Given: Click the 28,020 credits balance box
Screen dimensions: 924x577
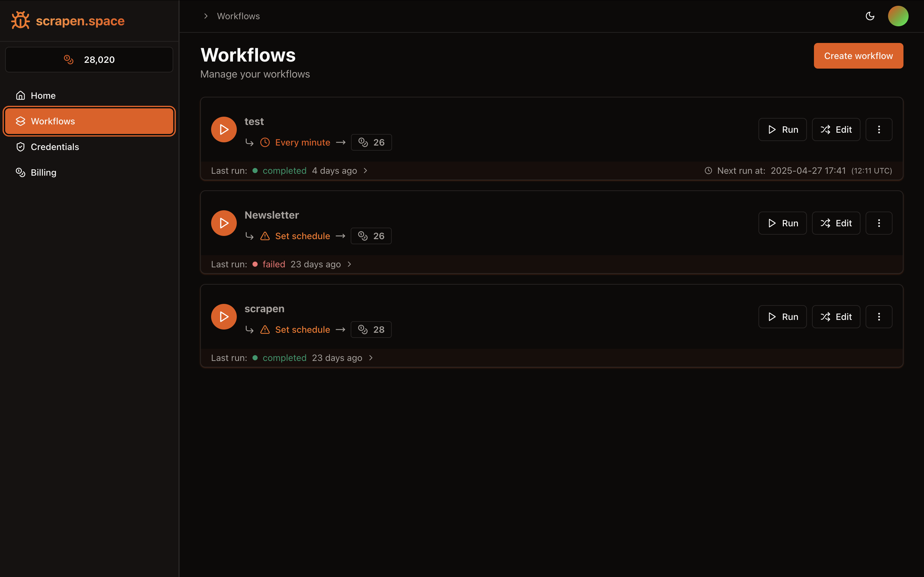Looking at the screenshot, I should point(89,60).
